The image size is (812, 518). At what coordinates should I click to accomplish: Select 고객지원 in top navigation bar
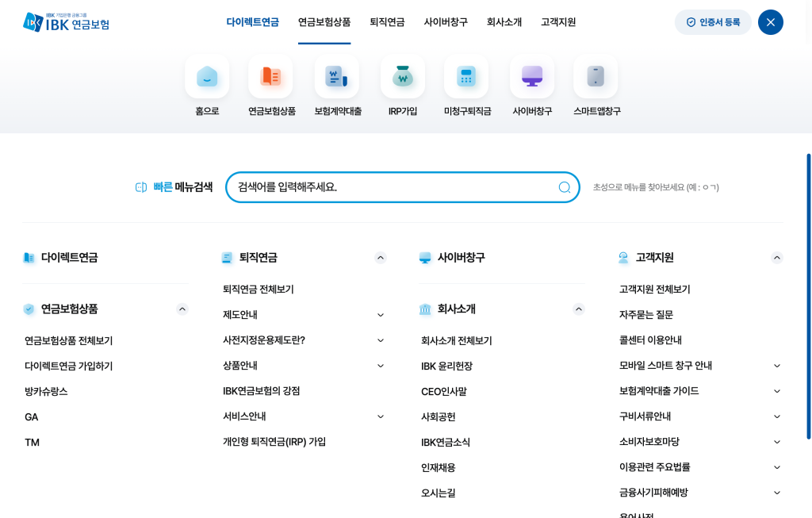pos(558,22)
